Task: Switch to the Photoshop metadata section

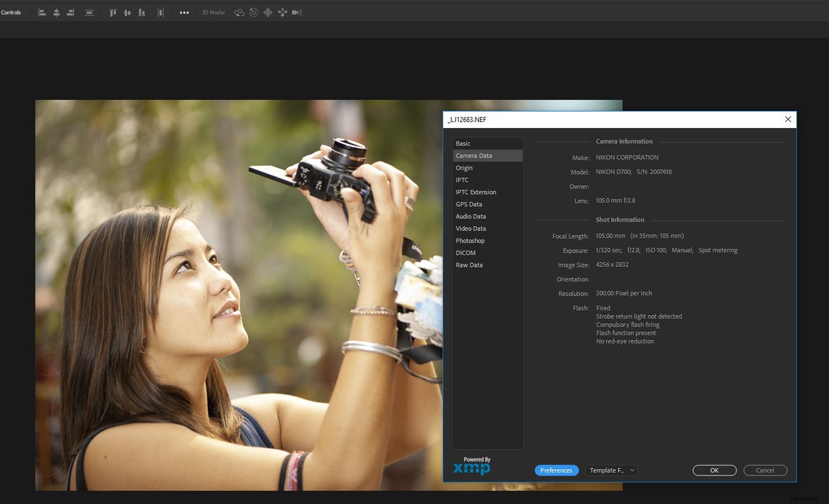Action: click(470, 240)
